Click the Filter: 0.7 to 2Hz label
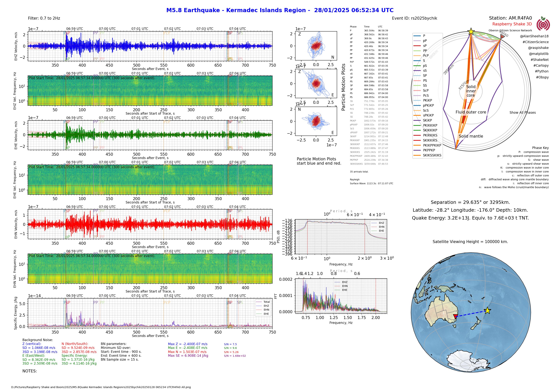 coord(44,18)
